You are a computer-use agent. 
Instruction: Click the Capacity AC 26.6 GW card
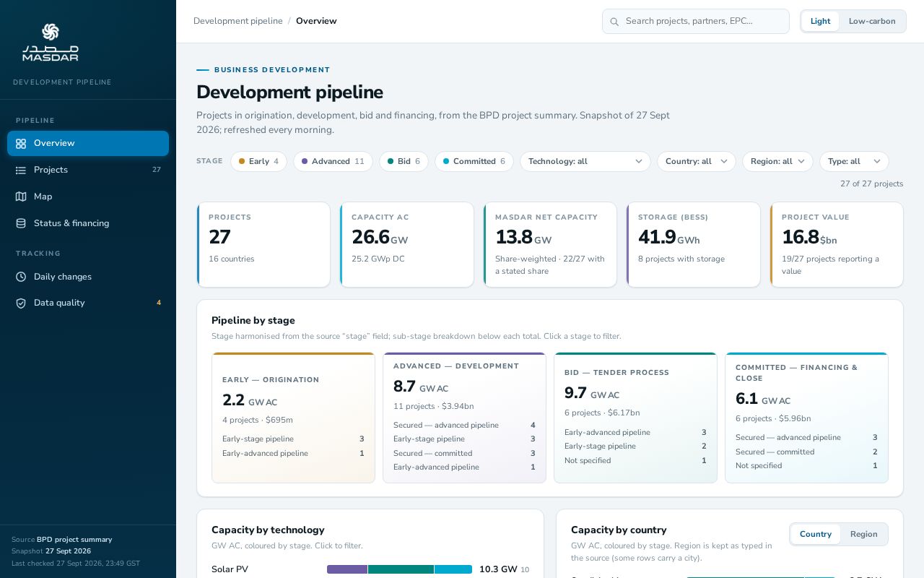407,244
